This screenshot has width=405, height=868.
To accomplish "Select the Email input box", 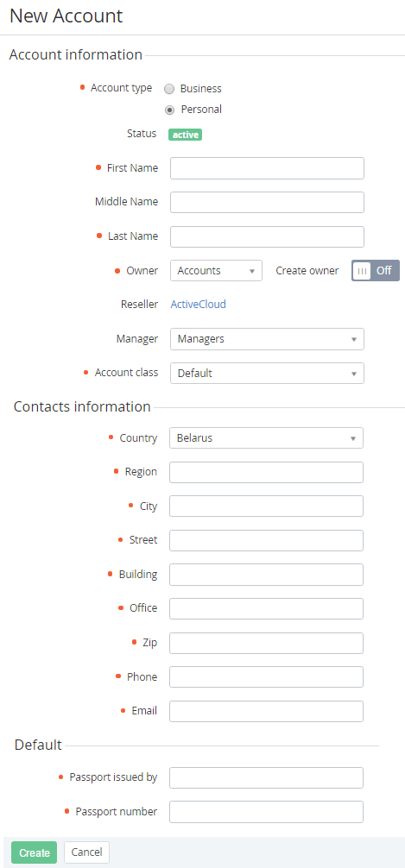I will (x=267, y=711).
